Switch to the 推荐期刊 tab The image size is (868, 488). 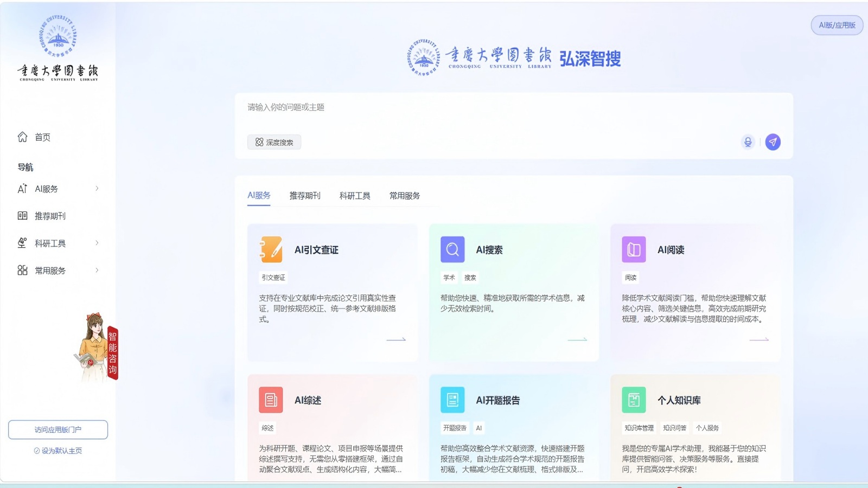305,195
